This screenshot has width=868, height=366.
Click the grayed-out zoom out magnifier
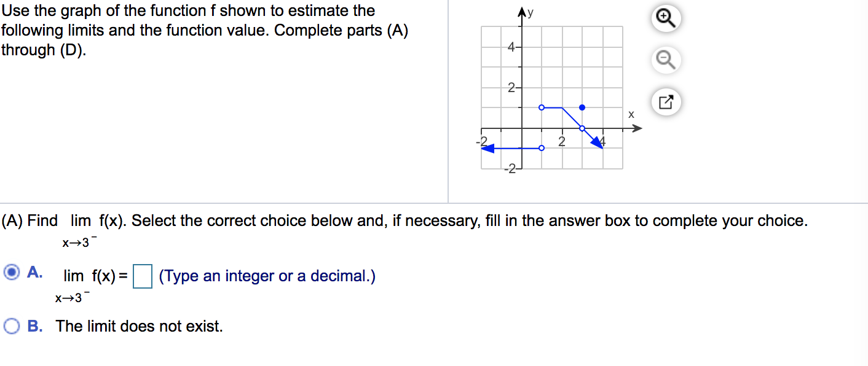tap(666, 60)
